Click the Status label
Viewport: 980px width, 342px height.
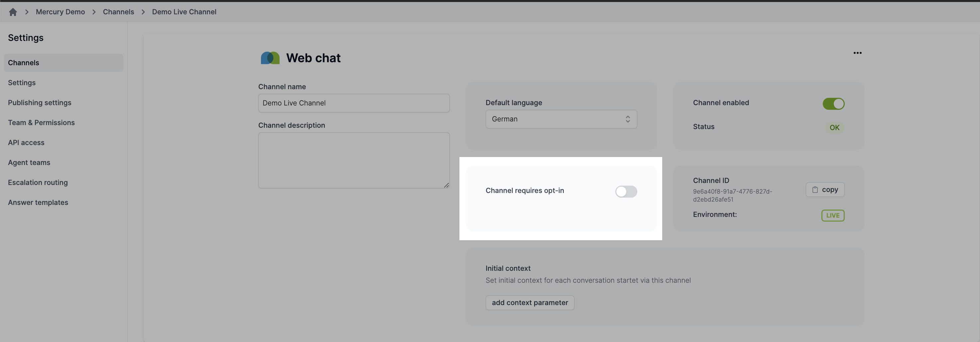(x=703, y=127)
